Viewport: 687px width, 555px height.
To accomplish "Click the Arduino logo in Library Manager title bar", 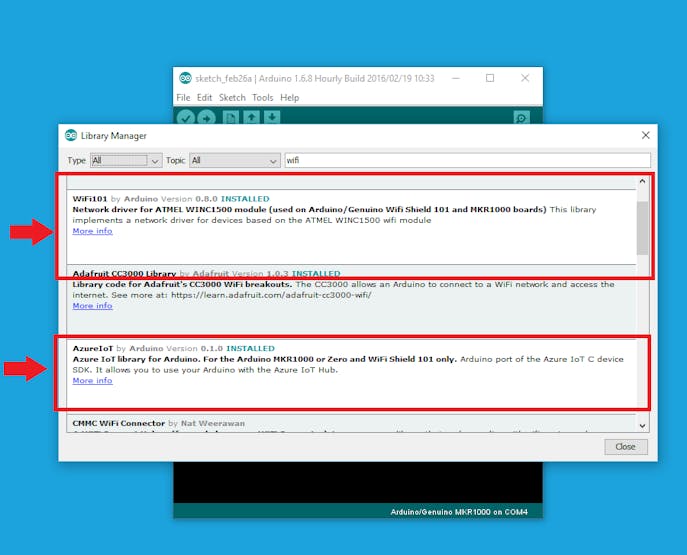I will pyautogui.click(x=71, y=135).
